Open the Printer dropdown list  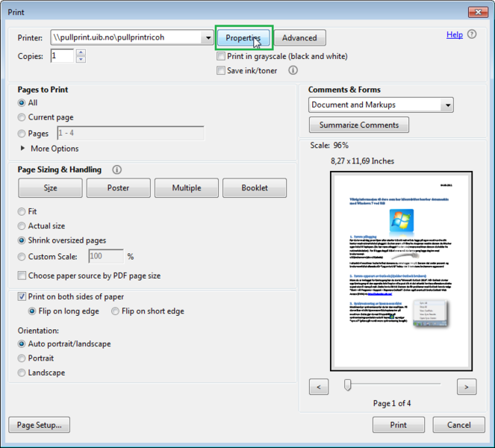[208, 38]
